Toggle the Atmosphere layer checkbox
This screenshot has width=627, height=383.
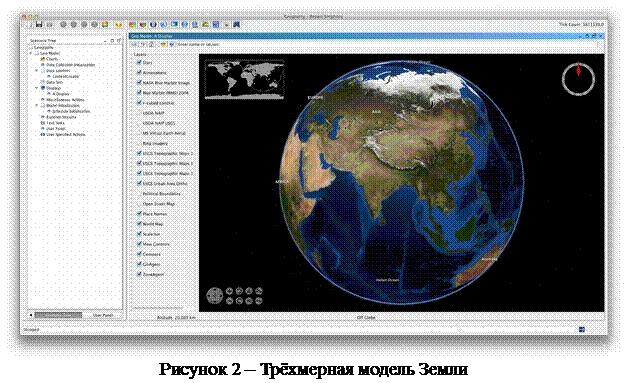(x=139, y=72)
